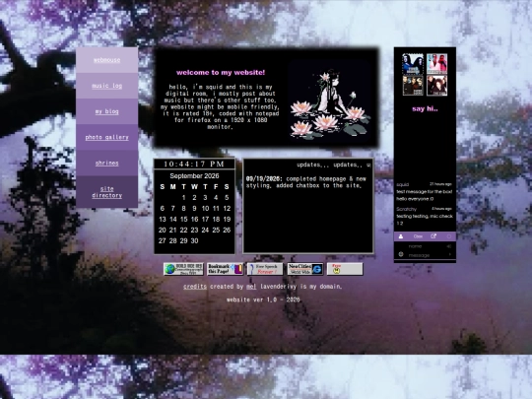The image size is (532, 399).
Task: Open the credits link in footer
Action: 195,287
